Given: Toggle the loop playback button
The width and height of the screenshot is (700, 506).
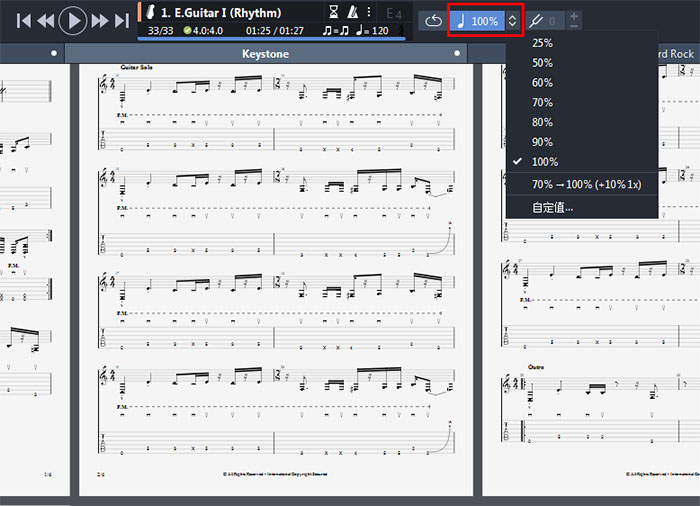Looking at the screenshot, I should (x=433, y=20).
